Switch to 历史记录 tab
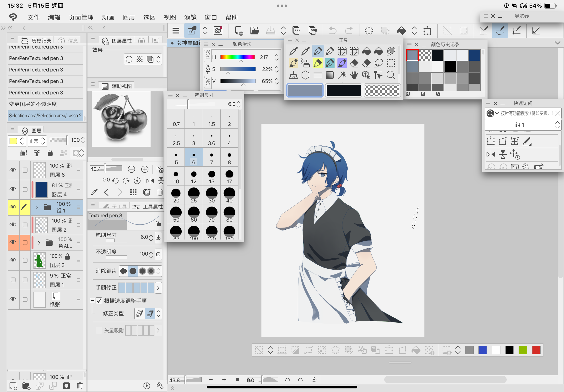The width and height of the screenshot is (564, 392). point(36,40)
